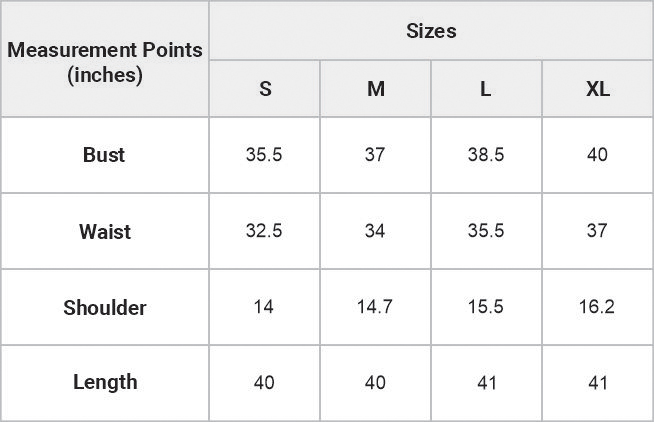Screen dimensions: 654x422
Task: Click the Shoulder value 14.7 cell
Action: (375, 307)
